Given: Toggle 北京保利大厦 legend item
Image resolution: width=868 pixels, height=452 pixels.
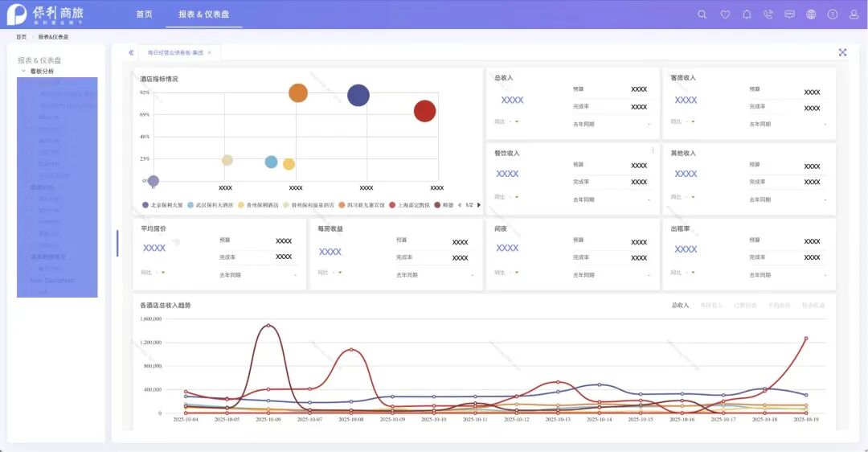Looking at the screenshot, I should [162, 205].
